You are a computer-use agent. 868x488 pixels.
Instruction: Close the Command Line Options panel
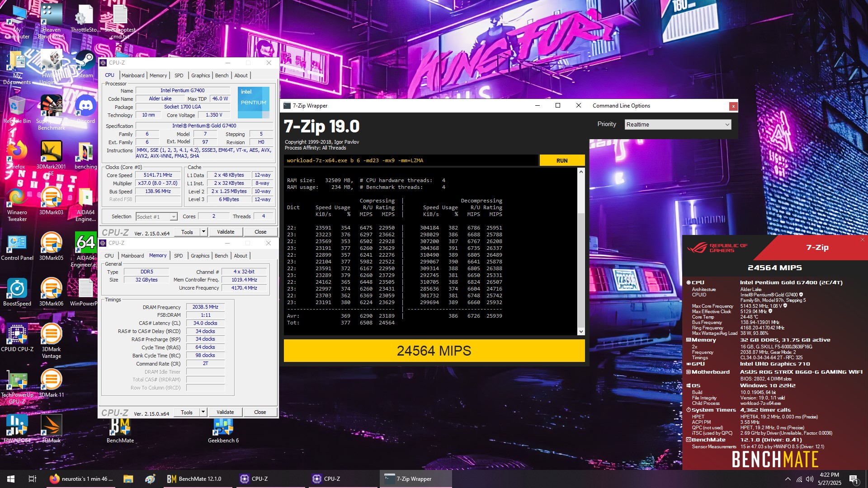(733, 106)
